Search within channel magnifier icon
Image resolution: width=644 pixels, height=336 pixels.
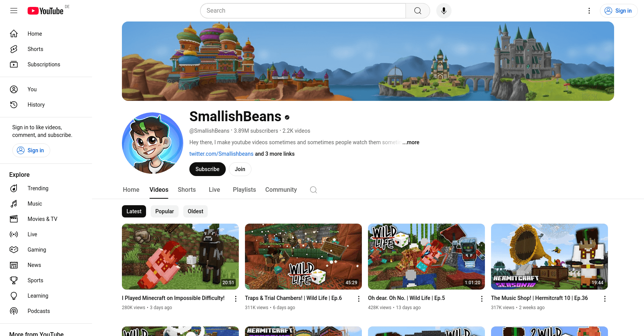click(x=313, y=190)
